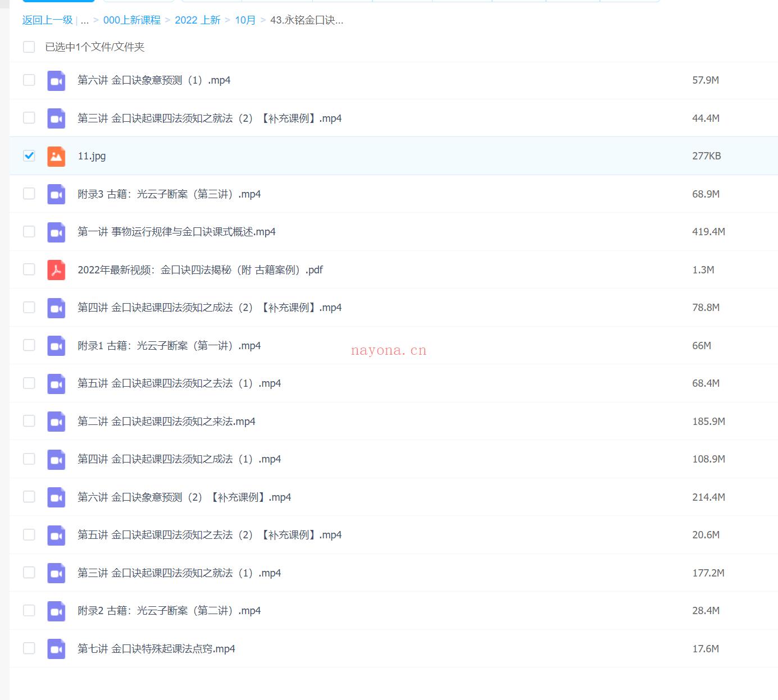This screenshot has height=700, width=778.
Task: Toggle the select-all checkbox beside 已选中1个文件
Action: coord(29,47)
